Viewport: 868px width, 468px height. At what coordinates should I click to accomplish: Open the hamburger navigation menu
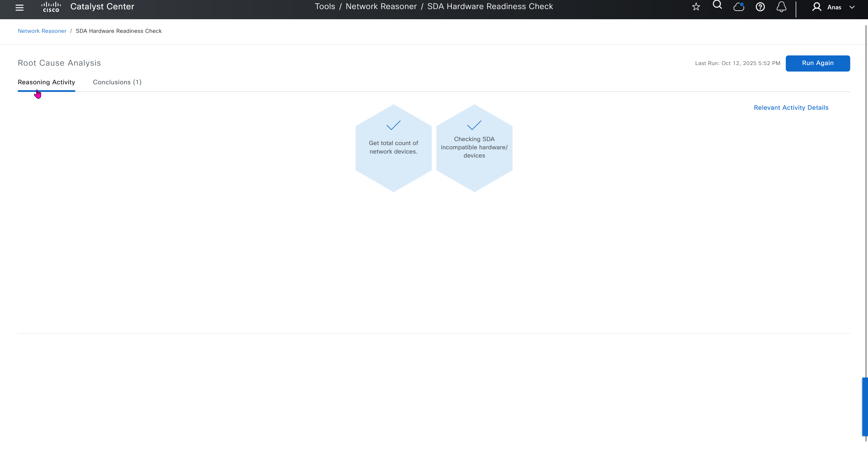coord(19,7)
